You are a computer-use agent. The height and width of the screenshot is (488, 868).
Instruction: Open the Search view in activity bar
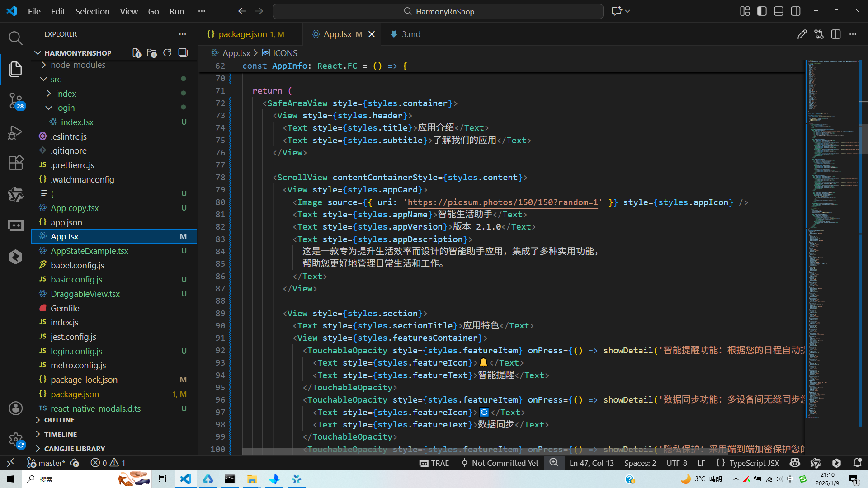point(15,38)
